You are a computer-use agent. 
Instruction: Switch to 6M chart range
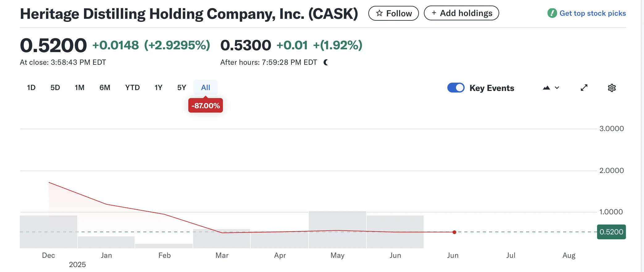105,88
